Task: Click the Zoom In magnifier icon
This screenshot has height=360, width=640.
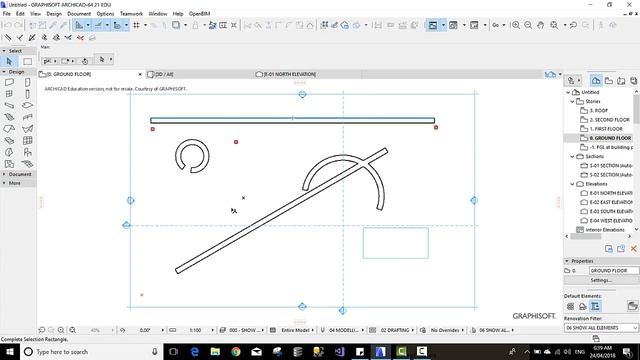Action: 516,25
